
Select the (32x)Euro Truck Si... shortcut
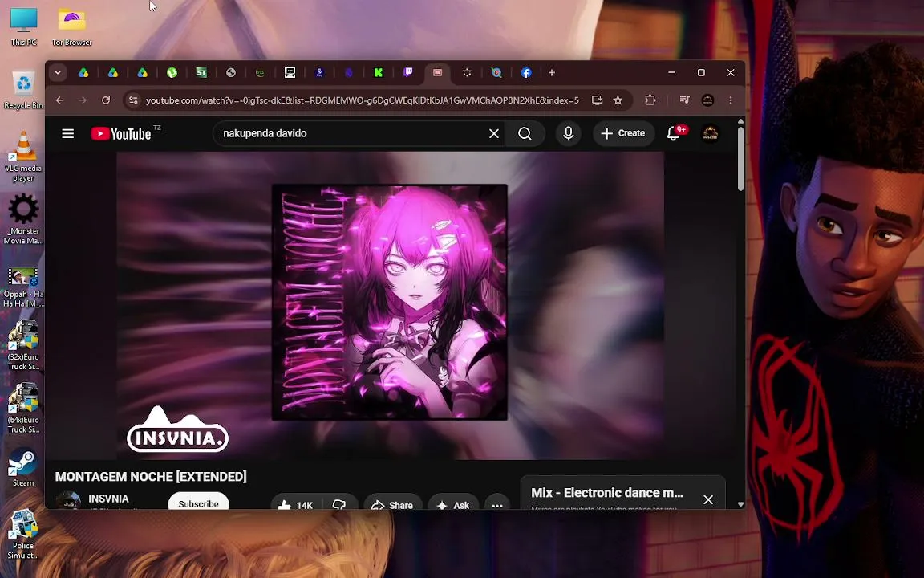23,345
